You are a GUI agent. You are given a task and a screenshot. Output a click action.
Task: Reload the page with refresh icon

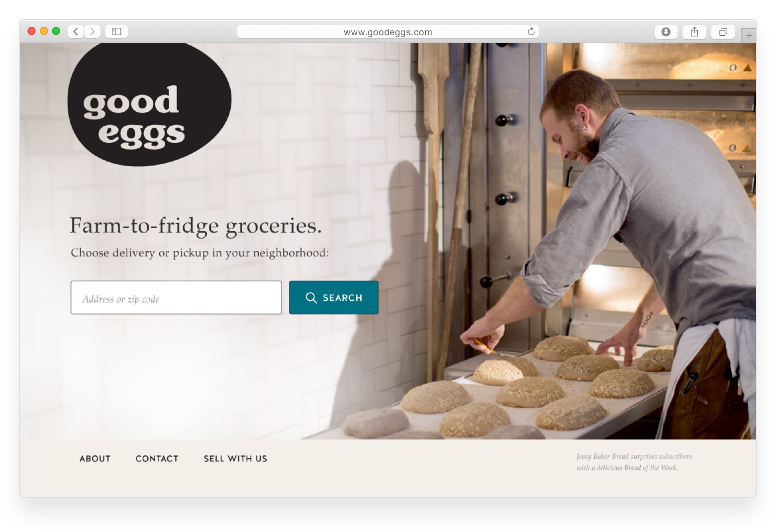[531, 32]
